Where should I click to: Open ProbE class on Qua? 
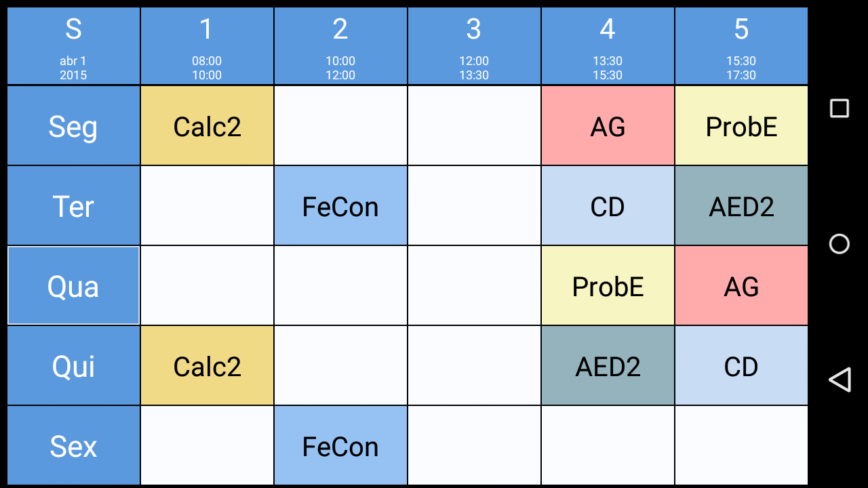coord(608,286)
